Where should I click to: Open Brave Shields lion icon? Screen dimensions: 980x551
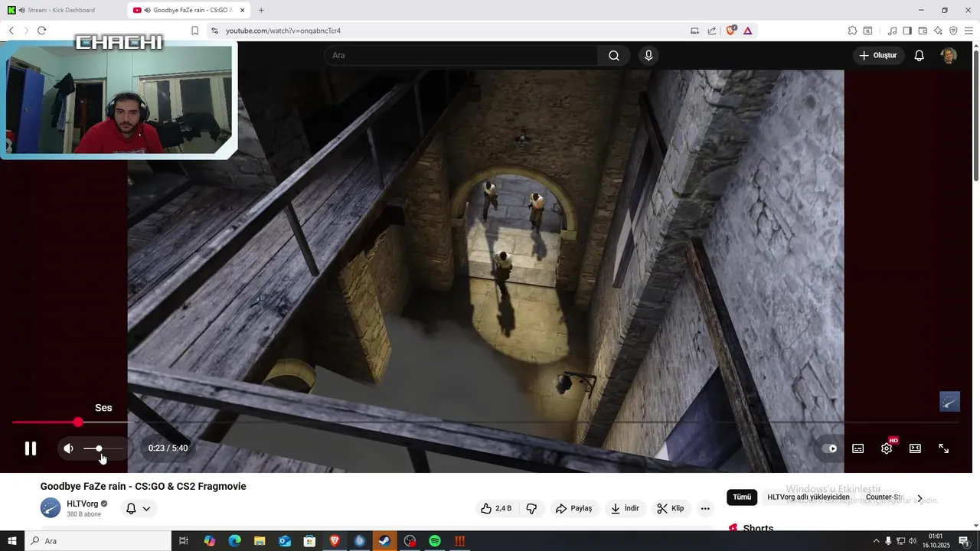click(x=730, y=31)
